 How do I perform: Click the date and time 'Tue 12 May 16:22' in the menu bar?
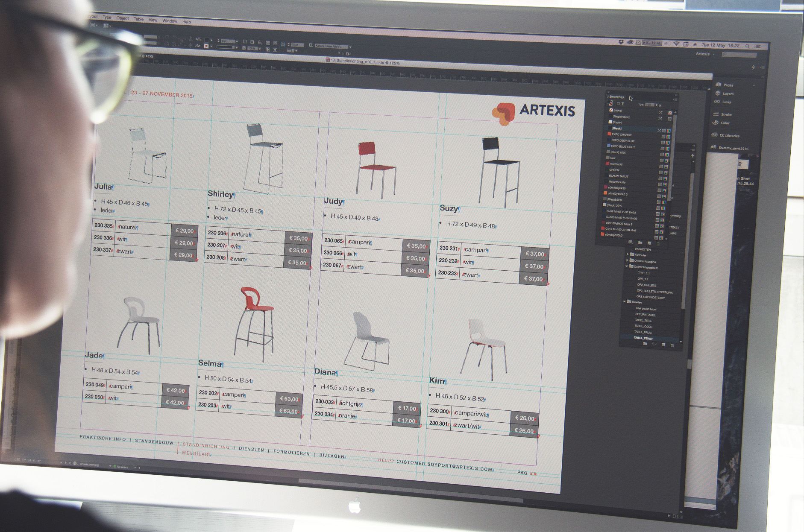tap(720, 45)
